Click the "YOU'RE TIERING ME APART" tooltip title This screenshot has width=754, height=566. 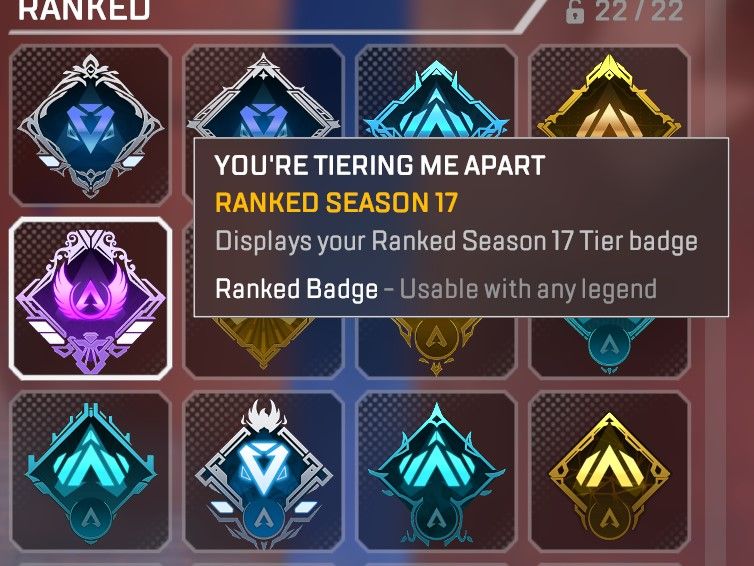[379, 165]
